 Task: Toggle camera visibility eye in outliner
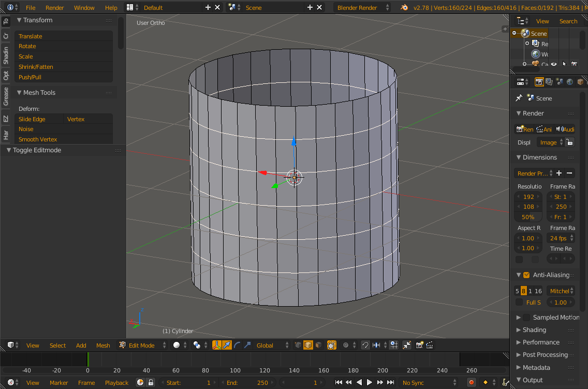554,64
